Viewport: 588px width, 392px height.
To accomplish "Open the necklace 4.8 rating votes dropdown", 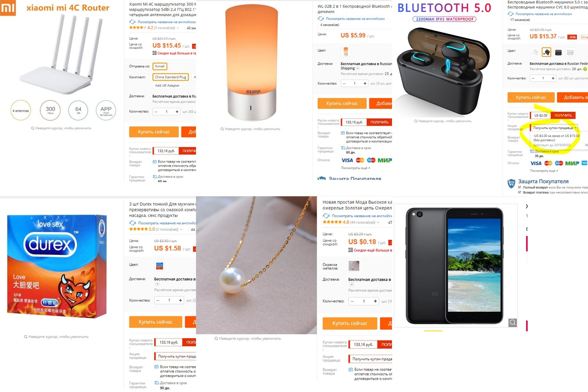I will coord(378,223).
